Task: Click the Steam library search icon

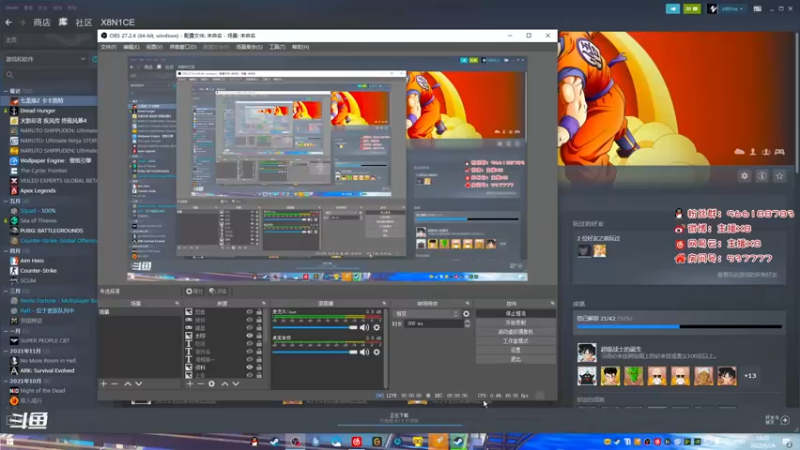Action: click(10, 75)
